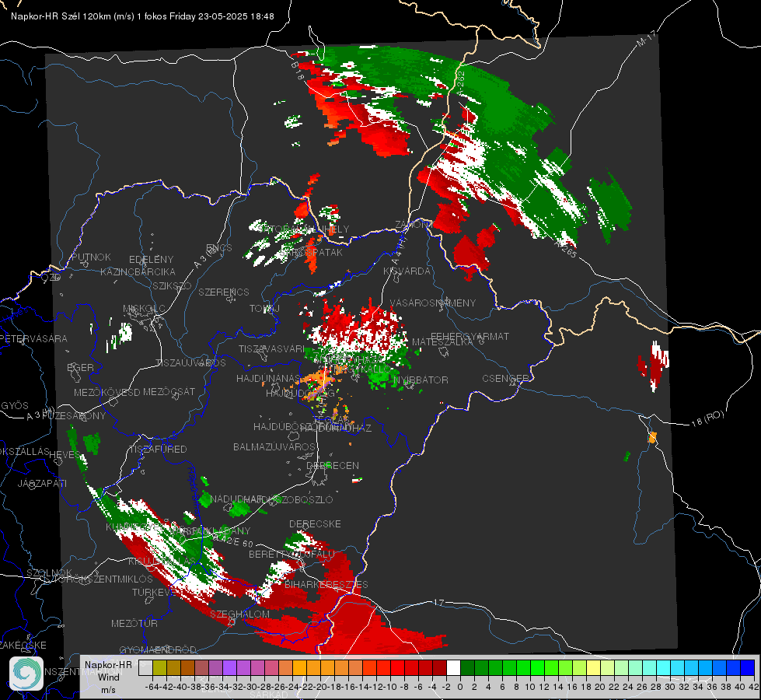Click the HAJDÚNÁNÁS label

tap(268, 378)
